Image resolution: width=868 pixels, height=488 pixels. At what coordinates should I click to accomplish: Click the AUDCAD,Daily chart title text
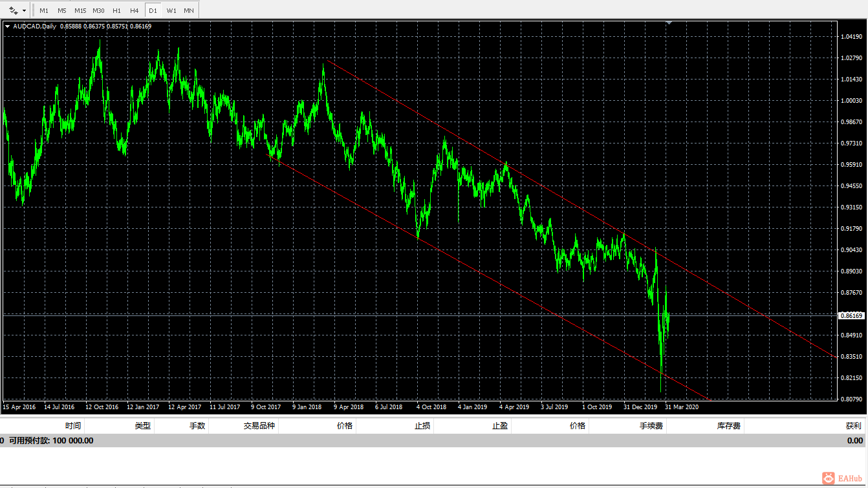coord(35,27)
